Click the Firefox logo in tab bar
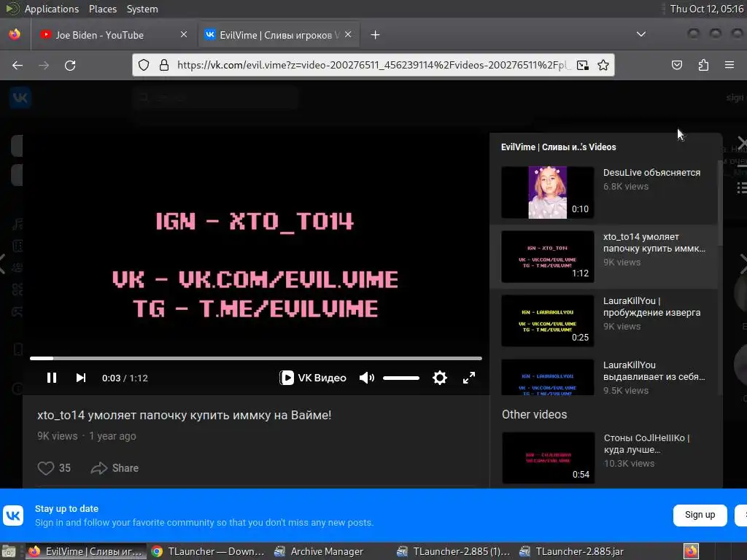The height and width of the screenshot is (560, 747). [15, 34]
